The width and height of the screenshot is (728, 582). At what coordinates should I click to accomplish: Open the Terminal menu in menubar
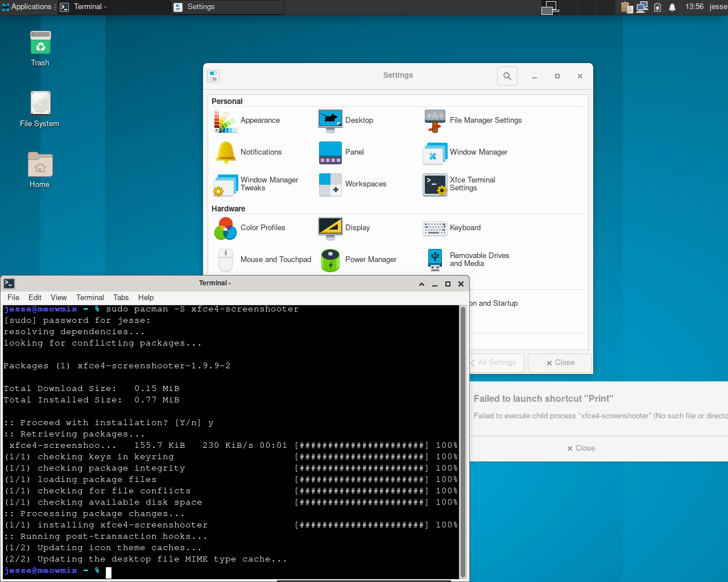tap(90, 297)
